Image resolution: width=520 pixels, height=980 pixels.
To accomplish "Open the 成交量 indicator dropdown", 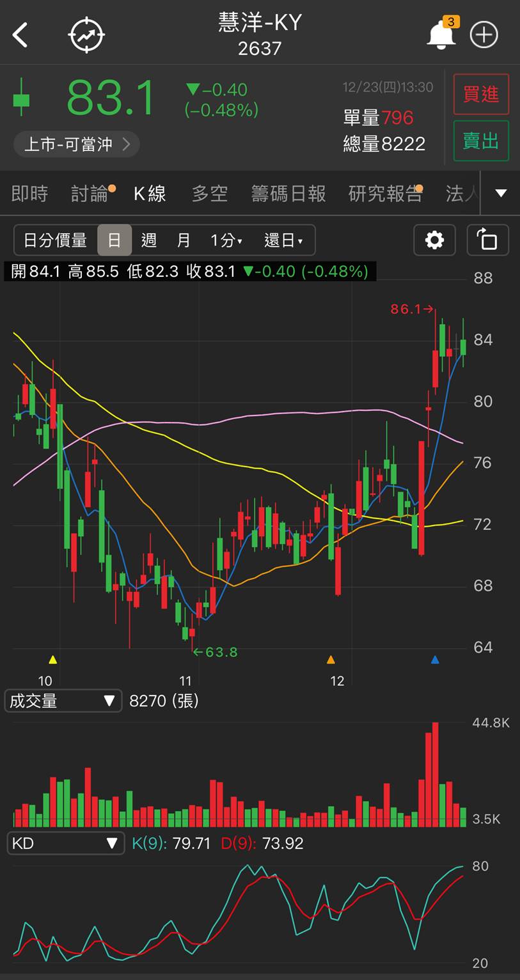I will point(63,701).
